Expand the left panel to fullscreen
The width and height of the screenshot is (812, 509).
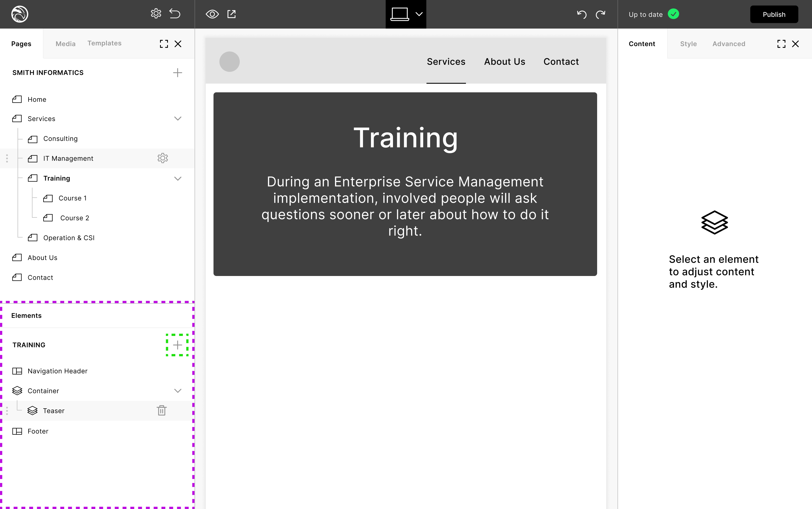[164, 44]
